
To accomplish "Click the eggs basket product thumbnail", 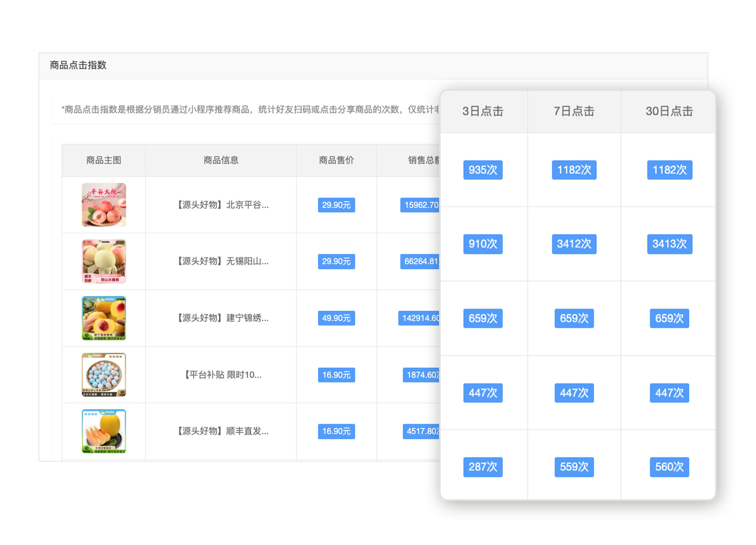I will [104, 375].
